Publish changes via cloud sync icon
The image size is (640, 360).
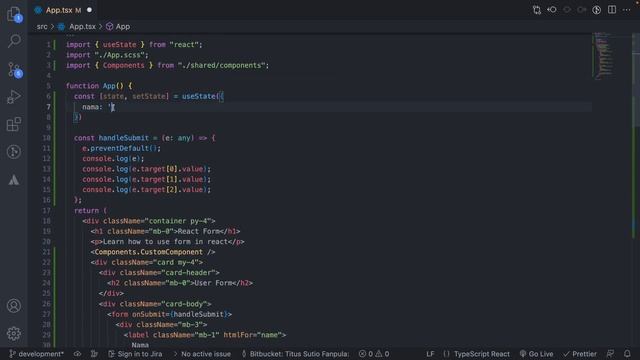(x=78, y=354)
